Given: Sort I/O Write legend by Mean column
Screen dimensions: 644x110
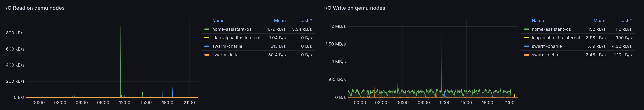Looking at the screenshot, I should [599, 21].
